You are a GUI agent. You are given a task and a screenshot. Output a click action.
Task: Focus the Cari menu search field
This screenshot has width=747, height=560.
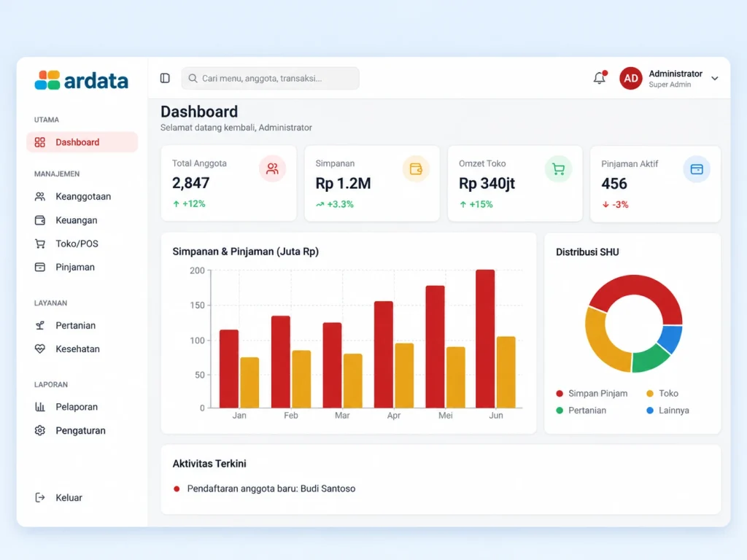point(270,78)
